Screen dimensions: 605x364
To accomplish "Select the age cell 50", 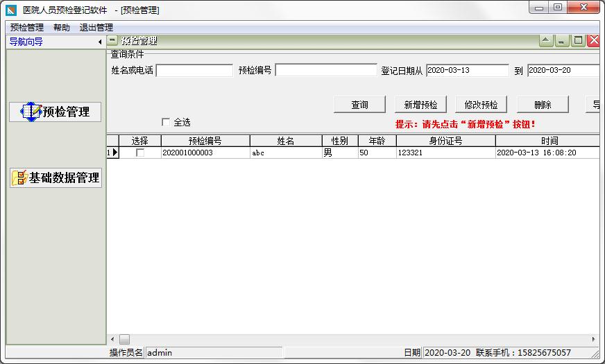I will pos(377,153).
